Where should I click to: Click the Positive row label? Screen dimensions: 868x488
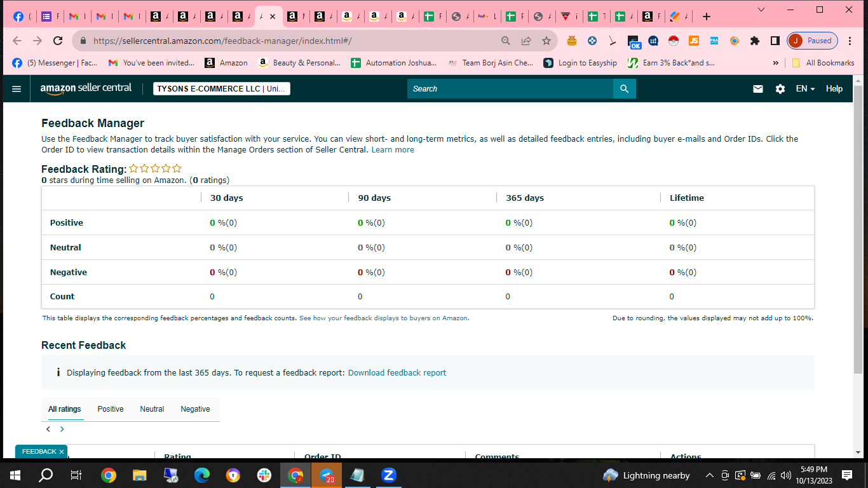pos(67,223)
